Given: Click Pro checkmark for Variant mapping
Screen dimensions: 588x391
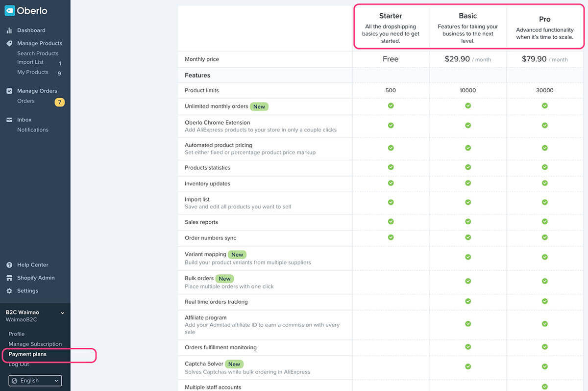Looking at the screenshot, I should pyautogui.click(x=545, y=257).
